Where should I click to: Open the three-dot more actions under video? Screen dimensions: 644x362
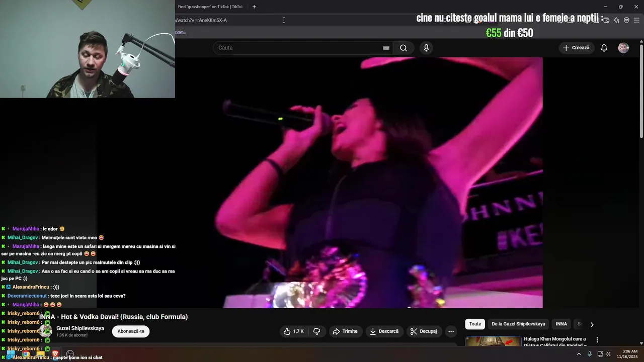click(x=451, y=331)
